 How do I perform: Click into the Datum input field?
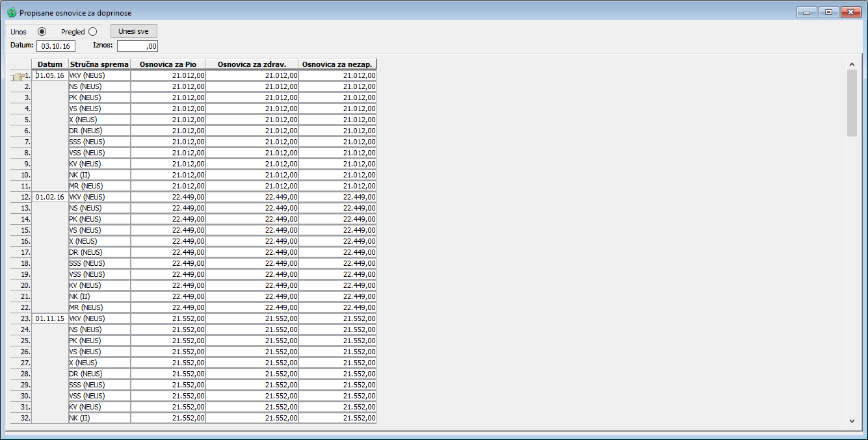click(56, 46)
